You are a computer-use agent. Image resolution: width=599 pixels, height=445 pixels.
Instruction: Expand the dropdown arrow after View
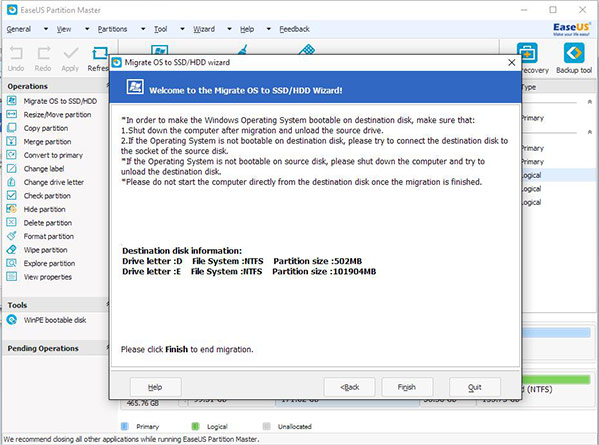point(87,29)
